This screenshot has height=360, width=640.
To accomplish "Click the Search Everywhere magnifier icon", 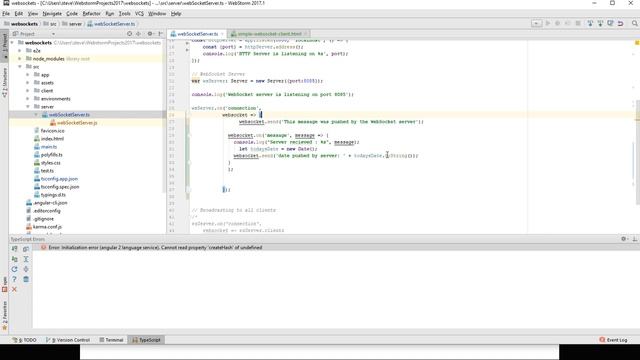I will (x=635, y=24).
